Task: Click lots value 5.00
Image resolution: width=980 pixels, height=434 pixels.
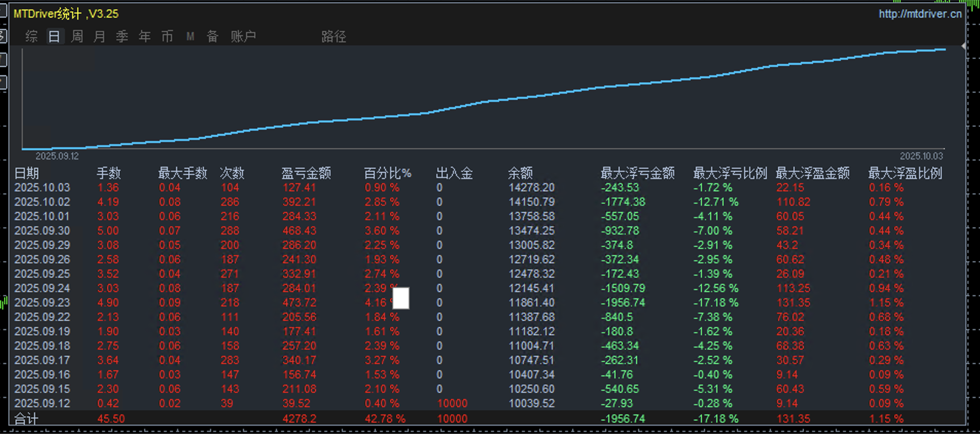Action: pos(108,231)
